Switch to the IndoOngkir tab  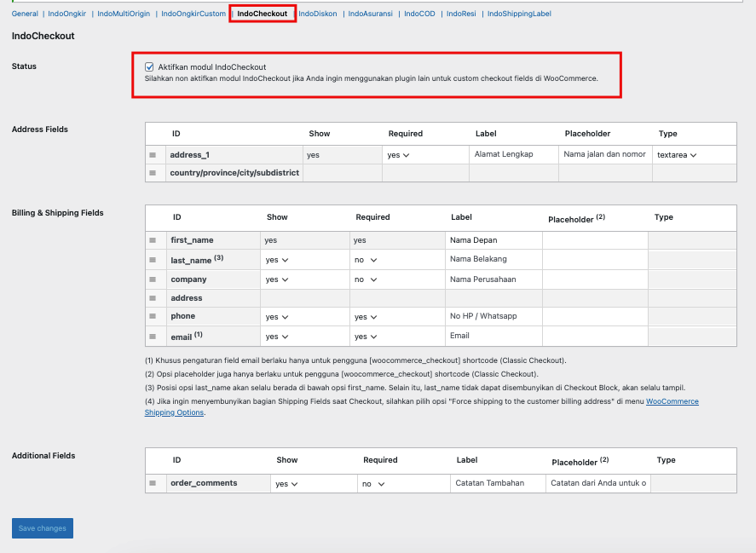67,14
